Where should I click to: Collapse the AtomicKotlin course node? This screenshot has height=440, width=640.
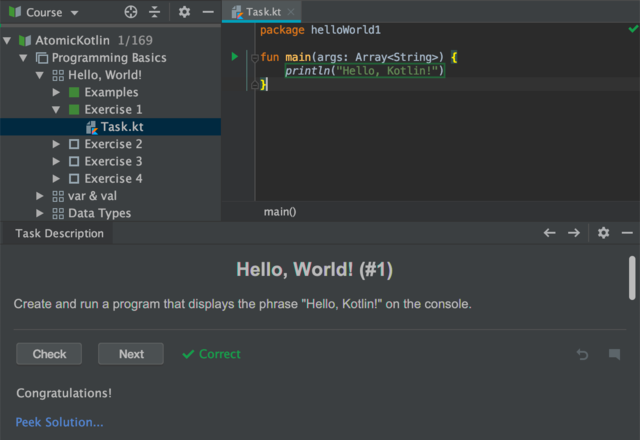click(7, 40)
